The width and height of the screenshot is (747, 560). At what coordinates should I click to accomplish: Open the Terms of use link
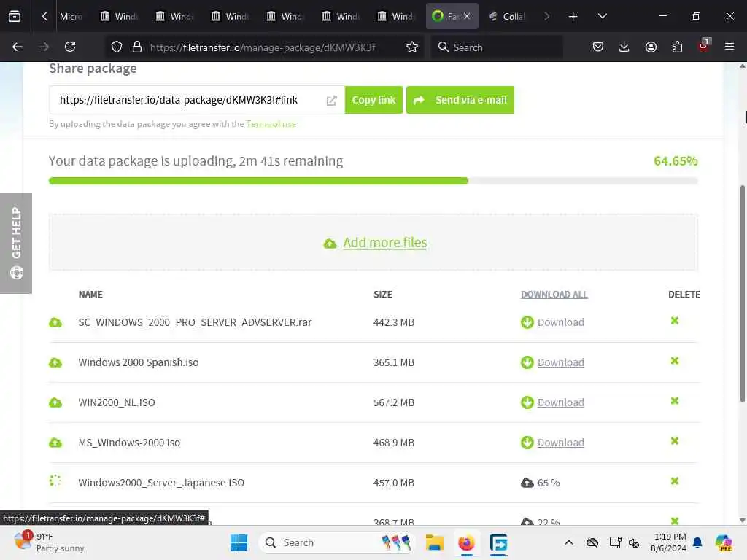[x=271, y=124]
